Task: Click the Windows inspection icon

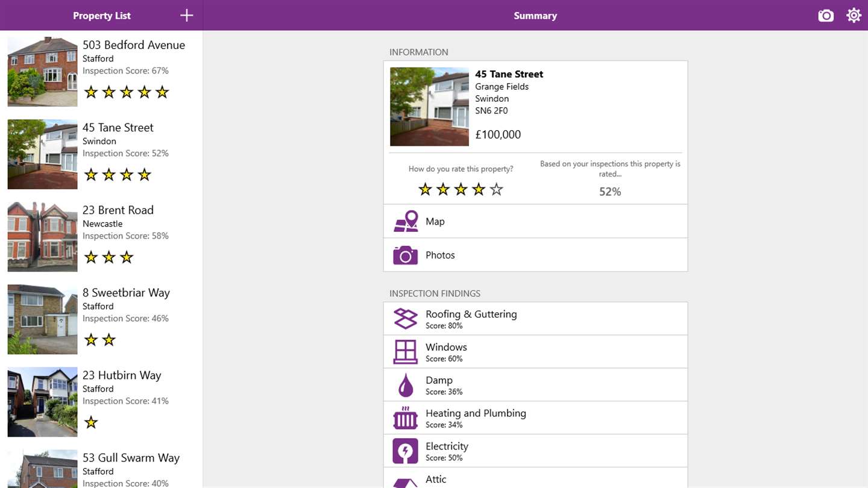Action: coord(406,352)
